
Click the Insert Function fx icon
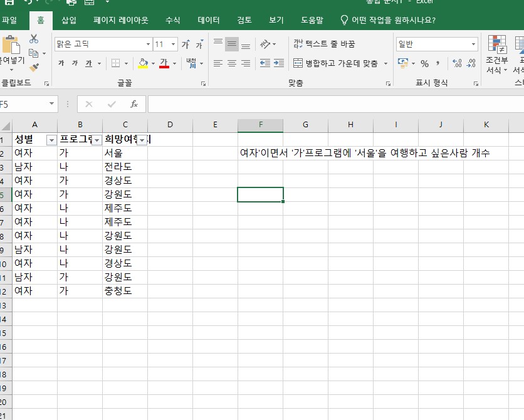[x=134, y=104]
